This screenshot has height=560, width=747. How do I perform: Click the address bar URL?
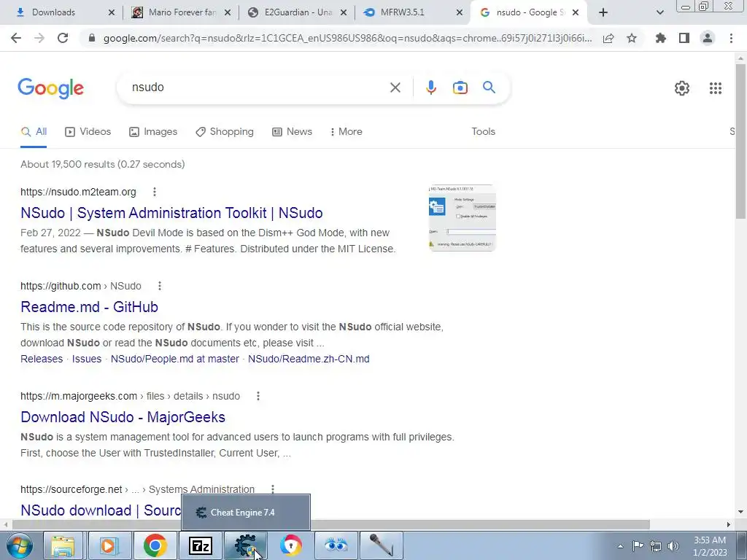click(x=348, y=38)
